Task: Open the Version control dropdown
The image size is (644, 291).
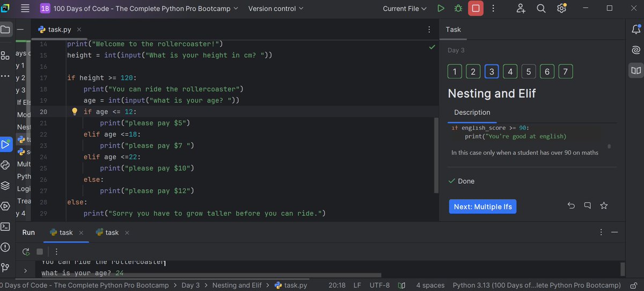Action: (275, 9)
